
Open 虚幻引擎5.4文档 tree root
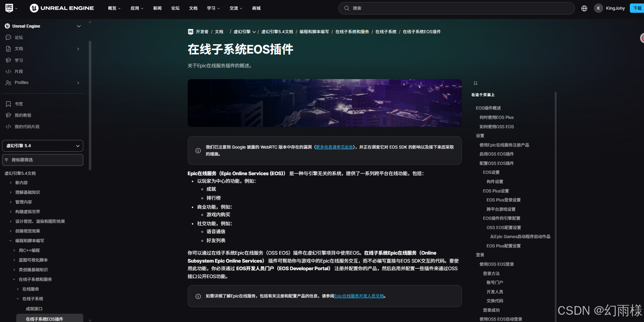pos(20,173)
